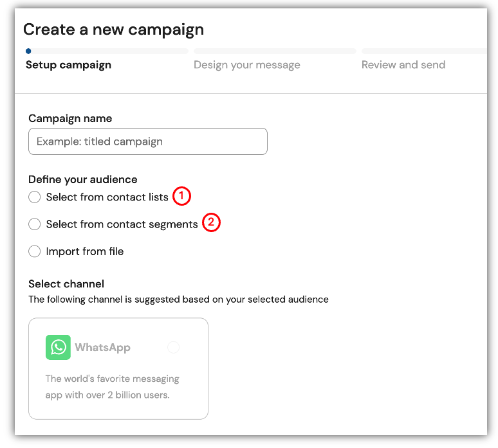This screenshot has height=448, width=498.
Task: Open the 'Setup campaign' step tab
Action: (69, 65)
